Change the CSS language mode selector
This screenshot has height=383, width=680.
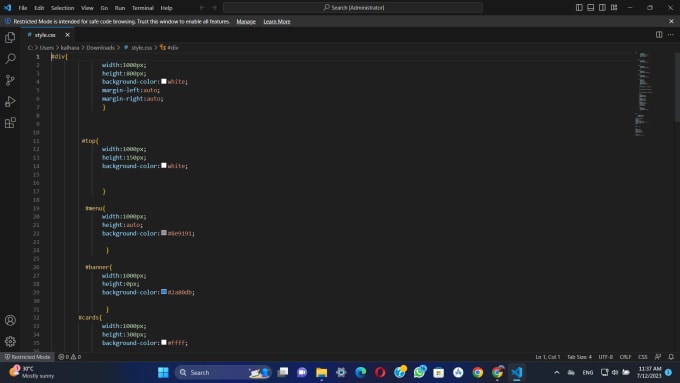tap(643, 357)
